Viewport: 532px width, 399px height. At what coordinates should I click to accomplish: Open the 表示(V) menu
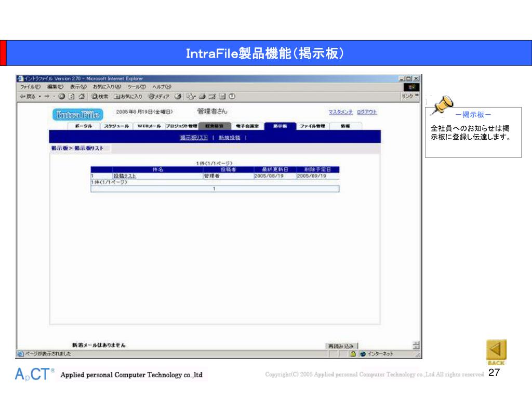(78, 87)
